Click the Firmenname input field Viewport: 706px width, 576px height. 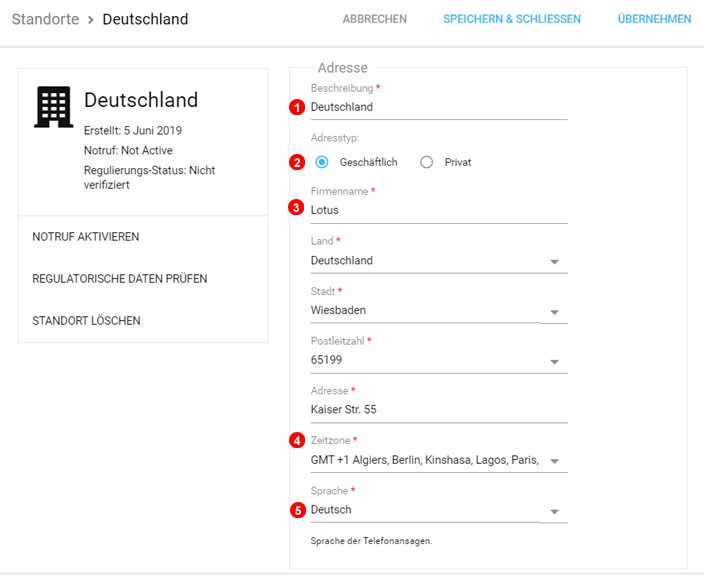click(x=438, y=211)
